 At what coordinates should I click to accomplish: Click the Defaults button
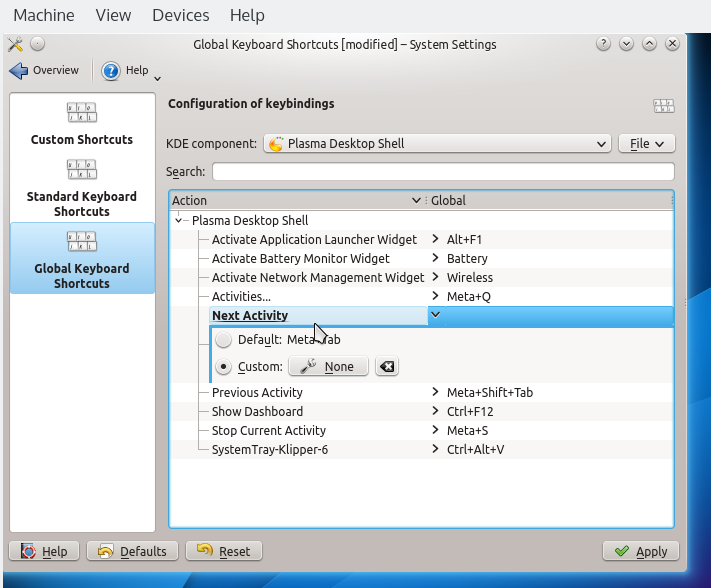[x=133, y=551]
